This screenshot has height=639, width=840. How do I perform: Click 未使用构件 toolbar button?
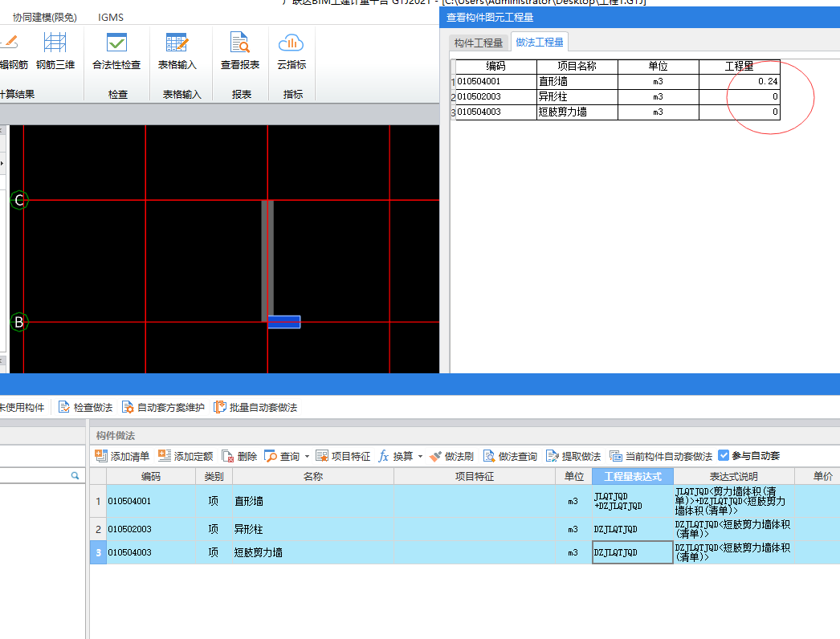tap(22, 408)
